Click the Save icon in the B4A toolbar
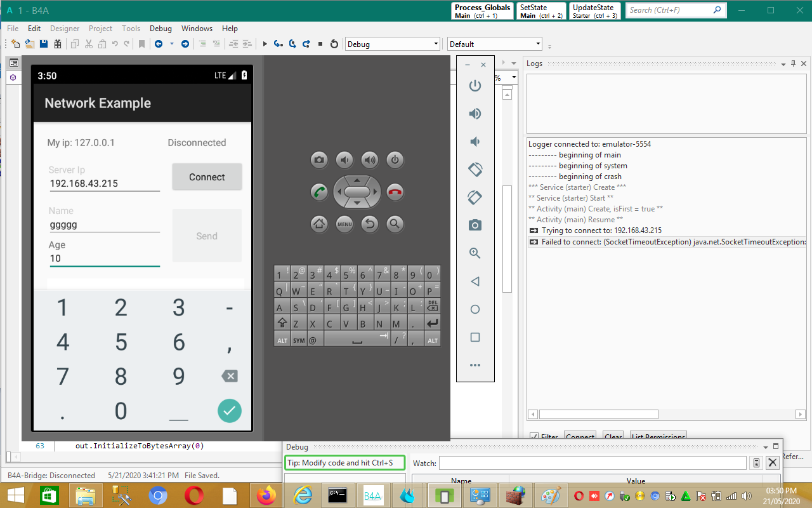The image size is (812, 508). click(44, 44)
